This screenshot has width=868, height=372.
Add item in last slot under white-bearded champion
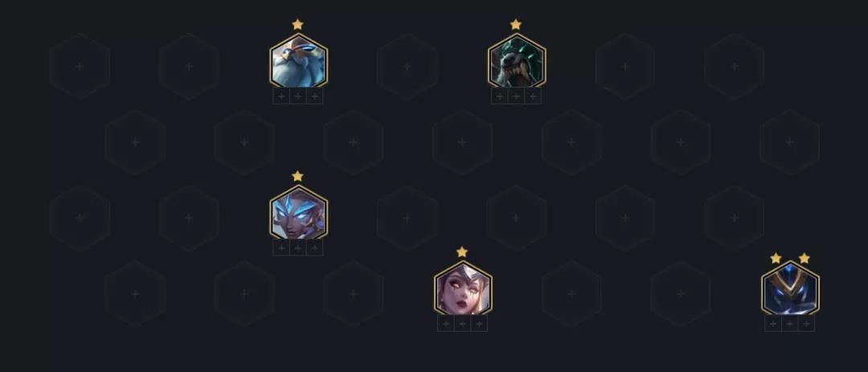[314, 96]
